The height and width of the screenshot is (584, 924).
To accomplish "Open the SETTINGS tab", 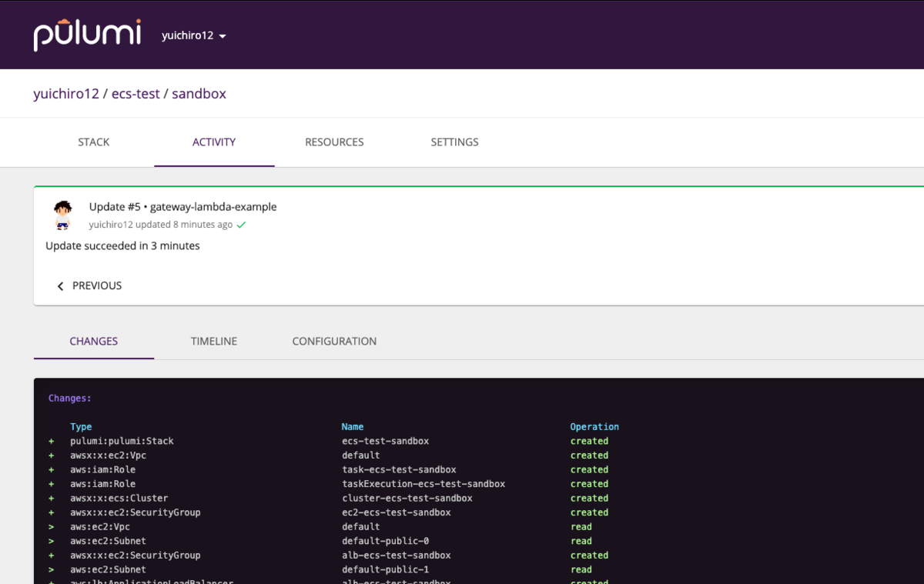I will 454,142.
